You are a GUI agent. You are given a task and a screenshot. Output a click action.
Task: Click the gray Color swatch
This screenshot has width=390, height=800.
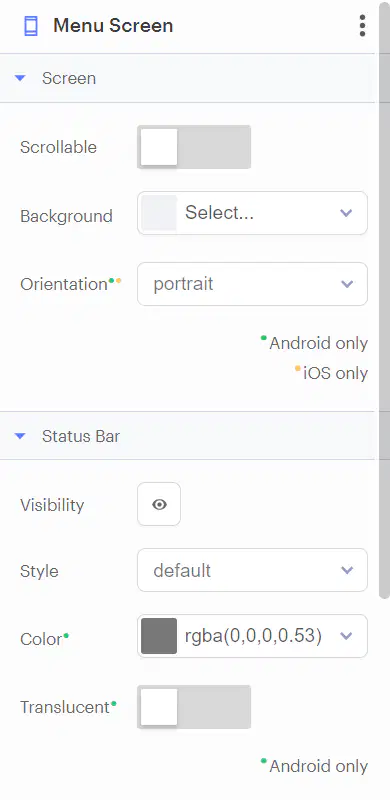(x=159, y=636)
